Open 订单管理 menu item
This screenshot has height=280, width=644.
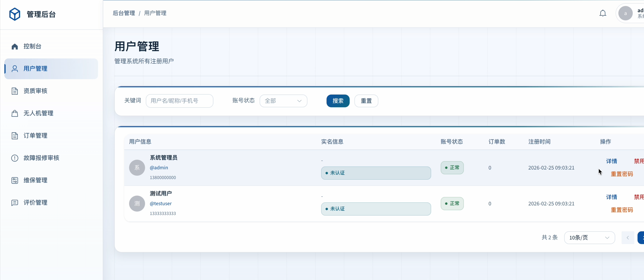coord(51,136)
